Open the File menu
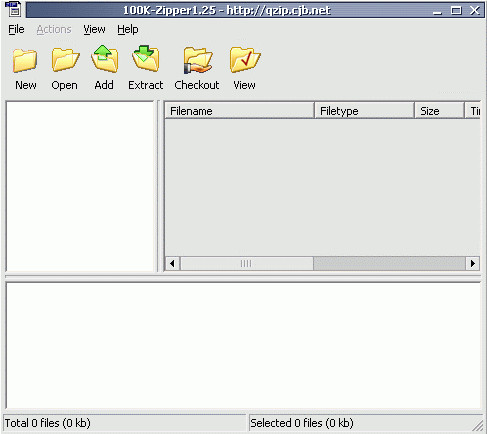Image resolution: width=487 pixels, height=434 pixels. [x=16, y=29]
